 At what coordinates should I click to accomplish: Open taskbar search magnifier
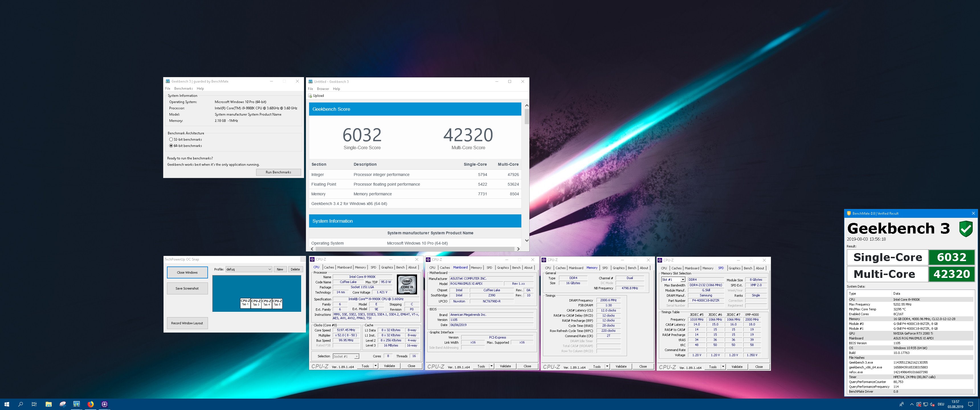click(21, 404)
